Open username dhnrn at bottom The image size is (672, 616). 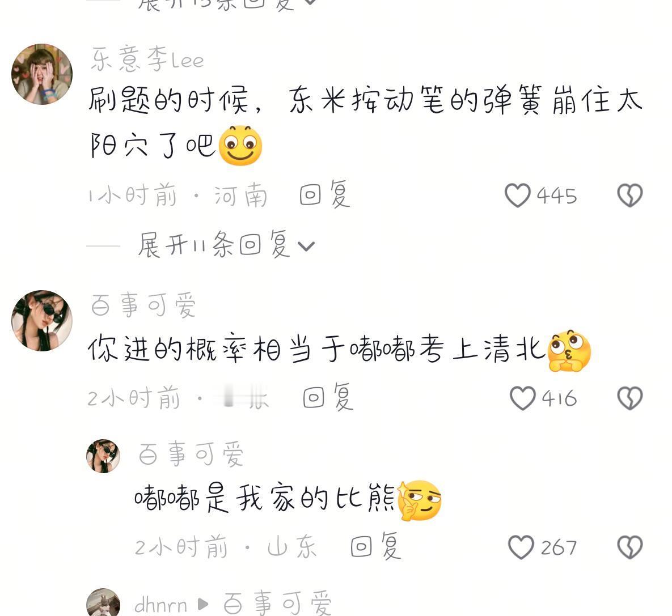160,605
